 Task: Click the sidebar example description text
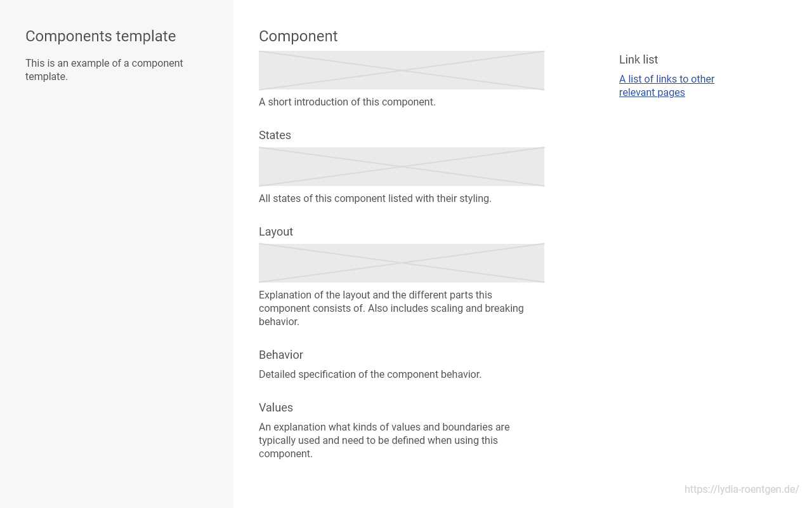[104, 70]
